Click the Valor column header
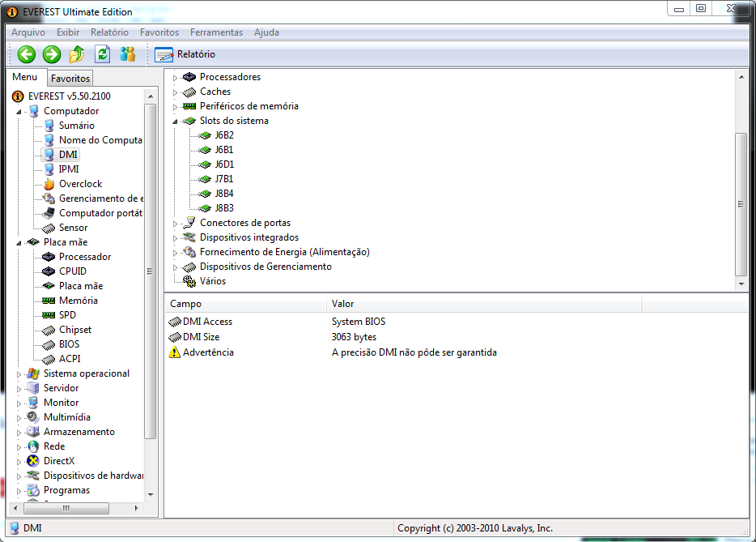This screenshot has width=756, height=542. 484,304
